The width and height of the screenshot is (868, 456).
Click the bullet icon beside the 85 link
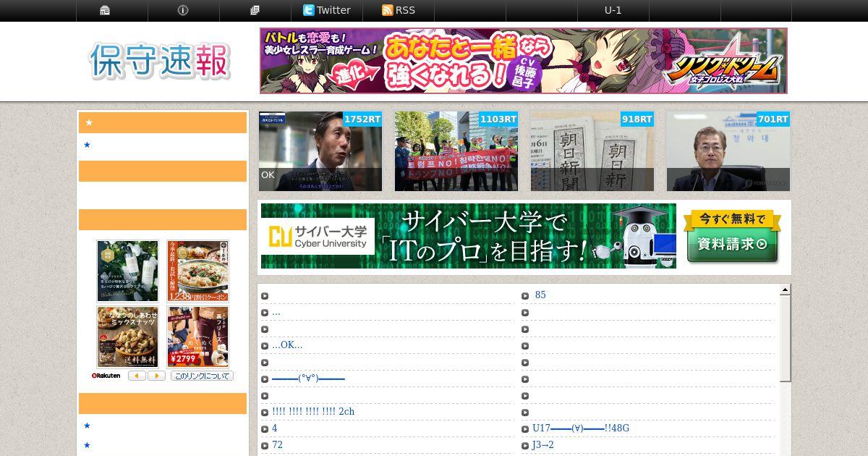[526, 296]
